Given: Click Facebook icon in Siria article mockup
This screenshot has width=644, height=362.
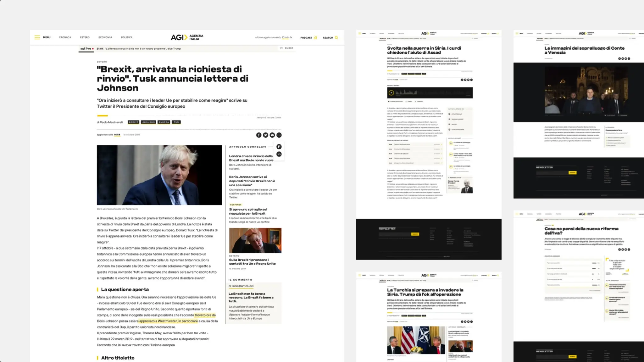Looking at the screenshot, I should coord(462,80).
